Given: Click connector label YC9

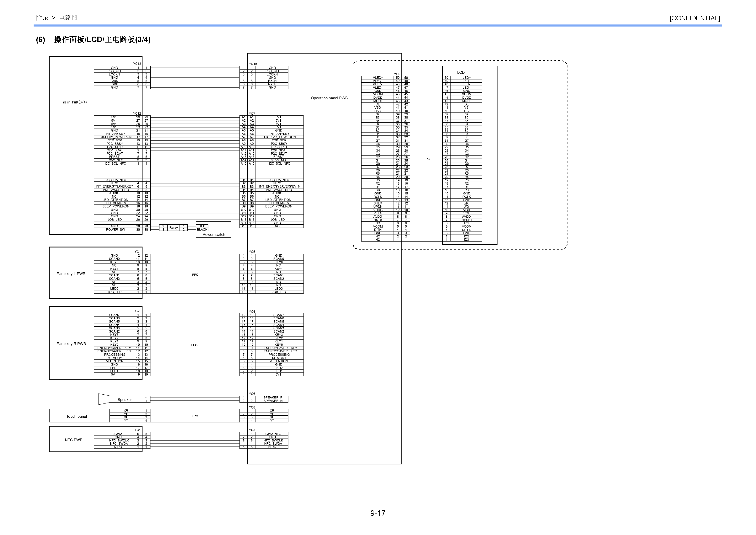Looking at the screenshot, I should coord(397,74).
